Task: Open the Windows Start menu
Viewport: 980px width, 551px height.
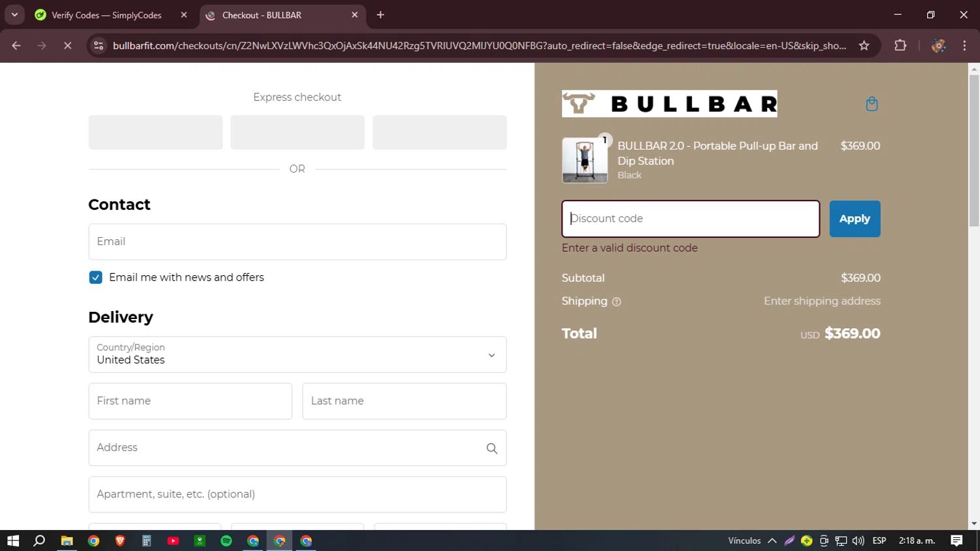Action: tap(13, 541)
